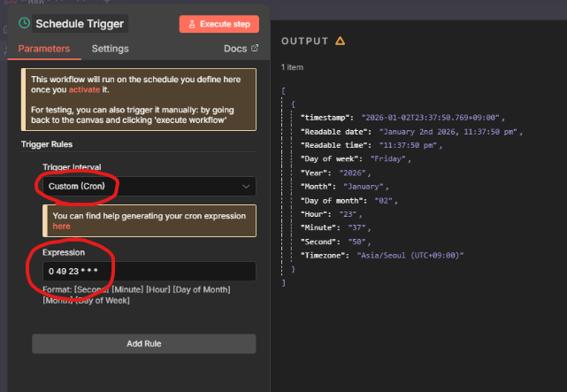Select the Timezone Asia/Seoul value
567x392 pixels.
pyautogui.click(x=410, y=255)
